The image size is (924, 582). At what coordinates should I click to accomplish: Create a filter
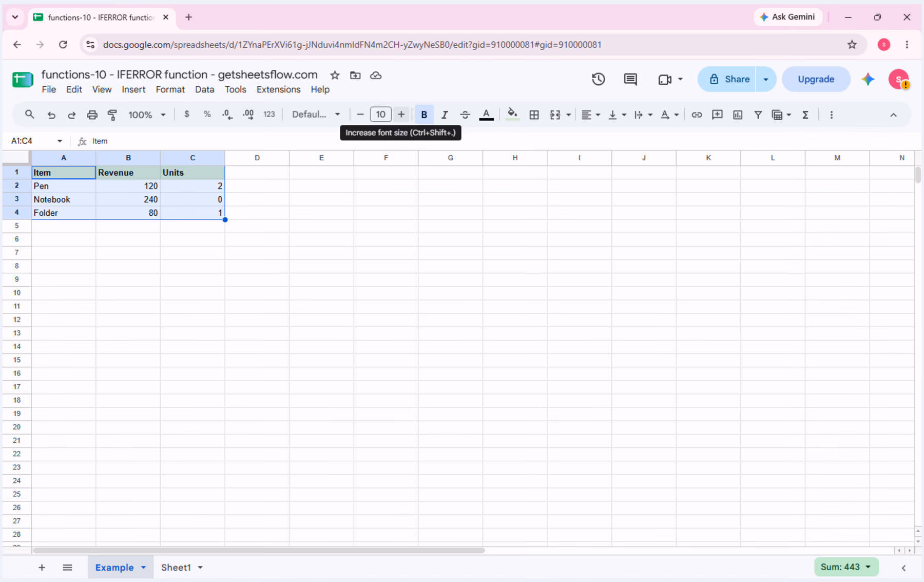click(x=758, y=115)
